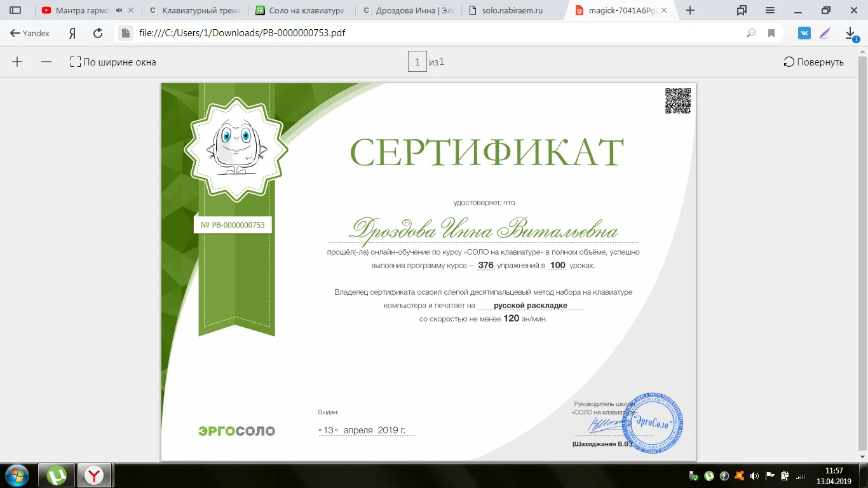The width and height of the screenshot is (868, 488).
Task: Open the purple feather extension icon
Action: (825, 34)
